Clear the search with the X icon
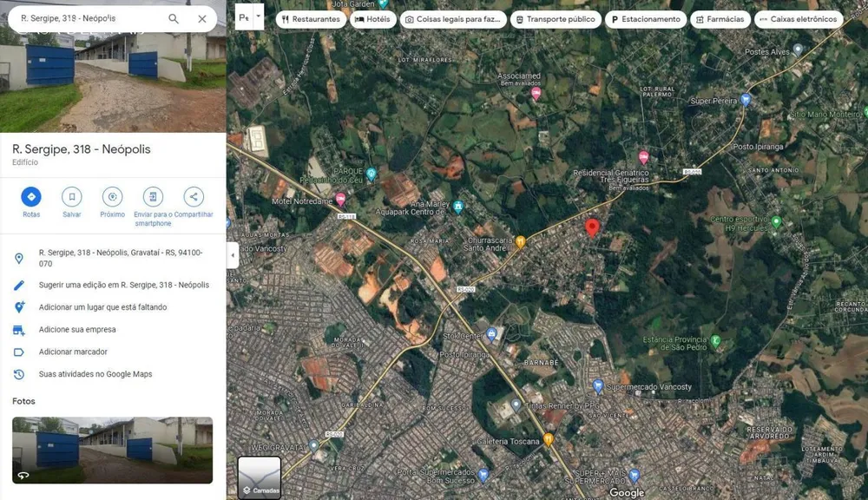 [202, 19]
